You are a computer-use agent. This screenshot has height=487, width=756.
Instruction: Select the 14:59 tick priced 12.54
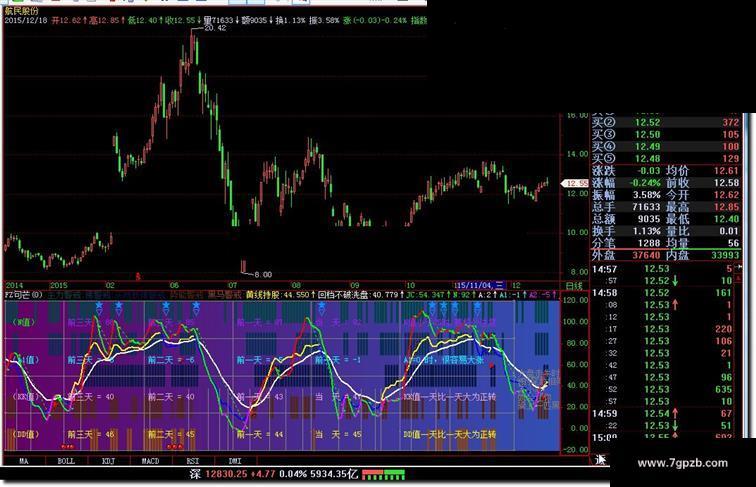pos(663,413)
